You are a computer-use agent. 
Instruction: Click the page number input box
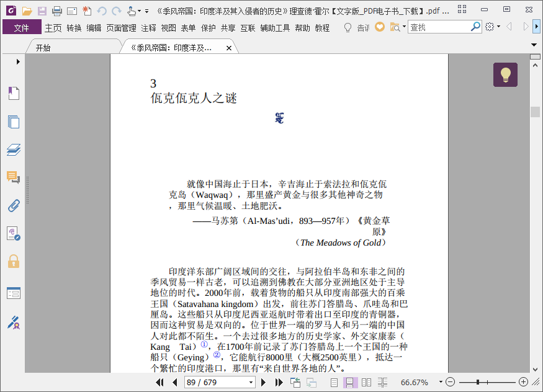[x=217, y=382]
